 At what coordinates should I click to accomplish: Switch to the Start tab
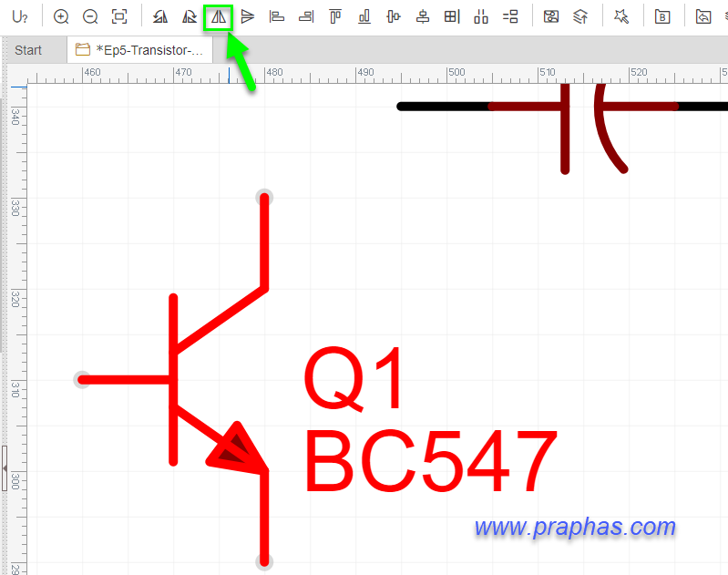click(28, 50)
